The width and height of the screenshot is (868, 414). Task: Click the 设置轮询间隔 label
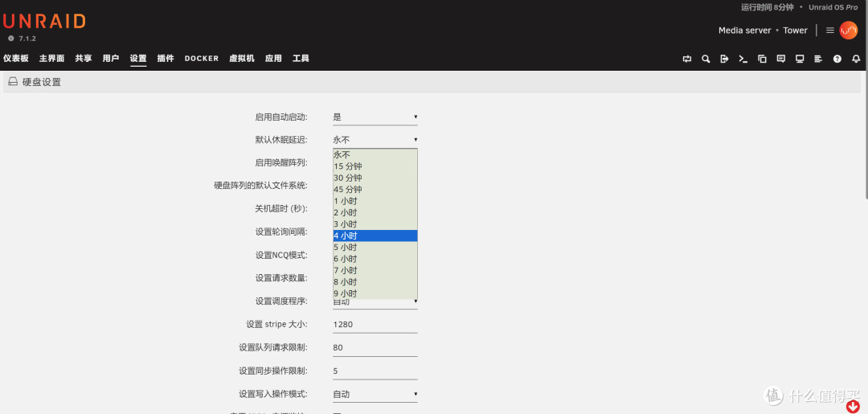pyautogui.click(x=281, y=232)
